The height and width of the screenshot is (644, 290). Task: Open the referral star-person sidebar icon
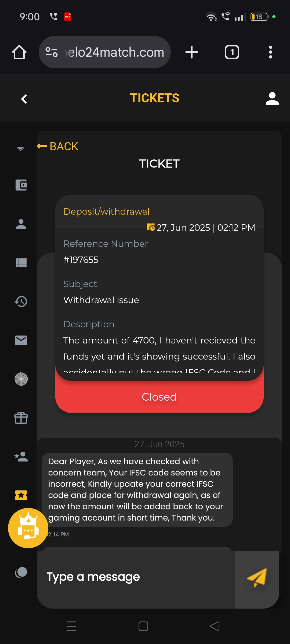click(21, 456)
